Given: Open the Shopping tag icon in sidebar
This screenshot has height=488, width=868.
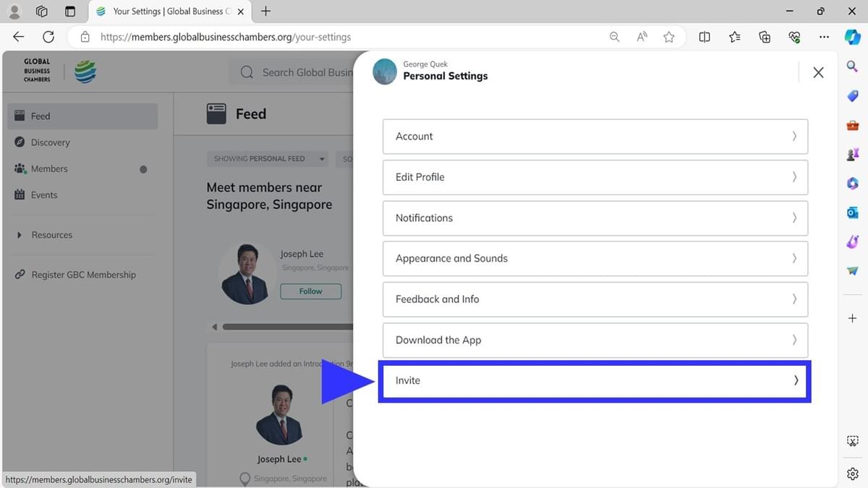Looking at the screenshot, I should click(x=852, y=96).
